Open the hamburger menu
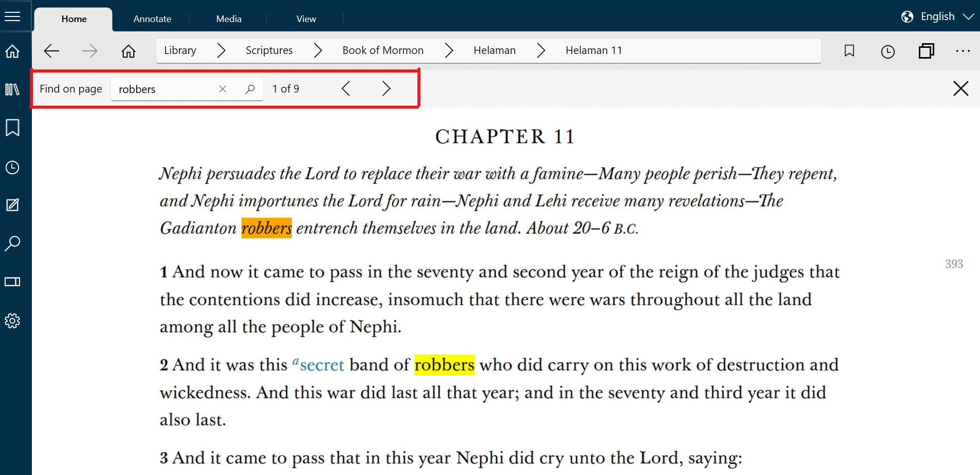 pyautogui.click(x=12, y=16)
